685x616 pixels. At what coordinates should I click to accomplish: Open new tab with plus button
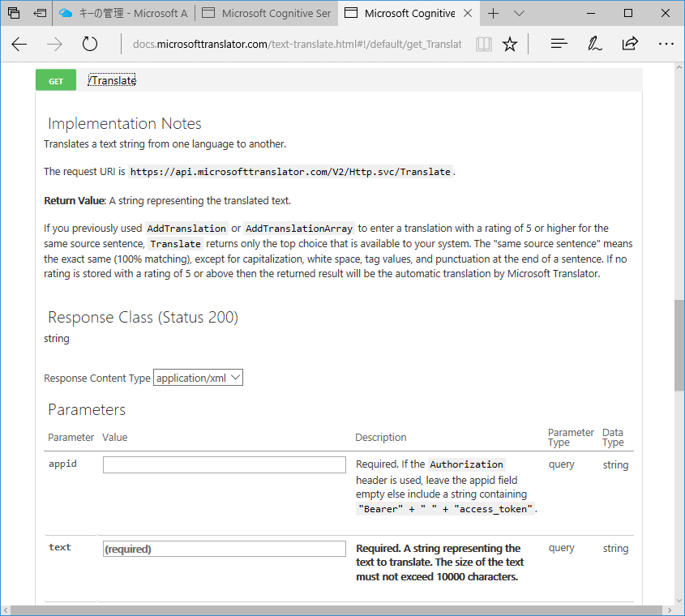coord(494,13)
